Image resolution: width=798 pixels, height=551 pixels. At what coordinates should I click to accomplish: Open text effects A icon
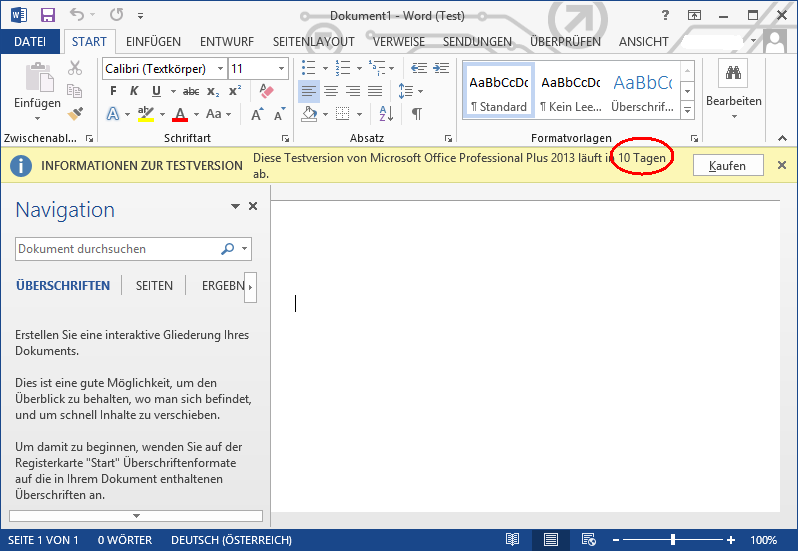113,114
